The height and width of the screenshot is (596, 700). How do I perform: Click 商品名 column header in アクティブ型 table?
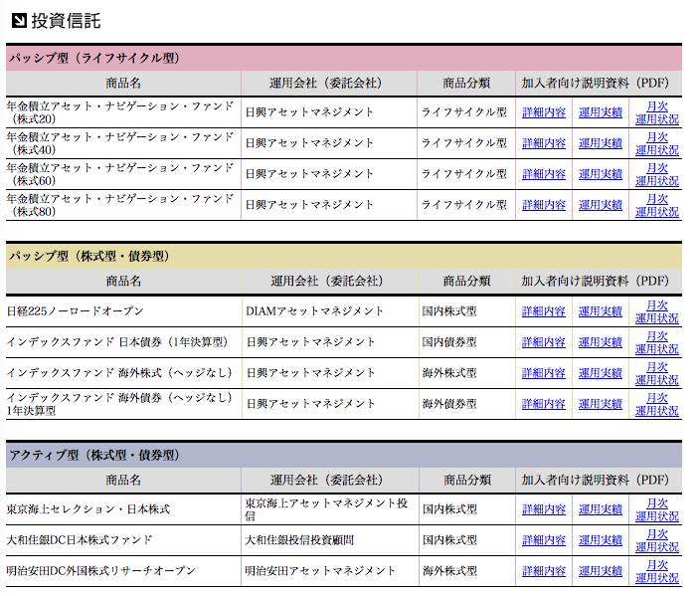pyautogui.click(x=123, y=481)
